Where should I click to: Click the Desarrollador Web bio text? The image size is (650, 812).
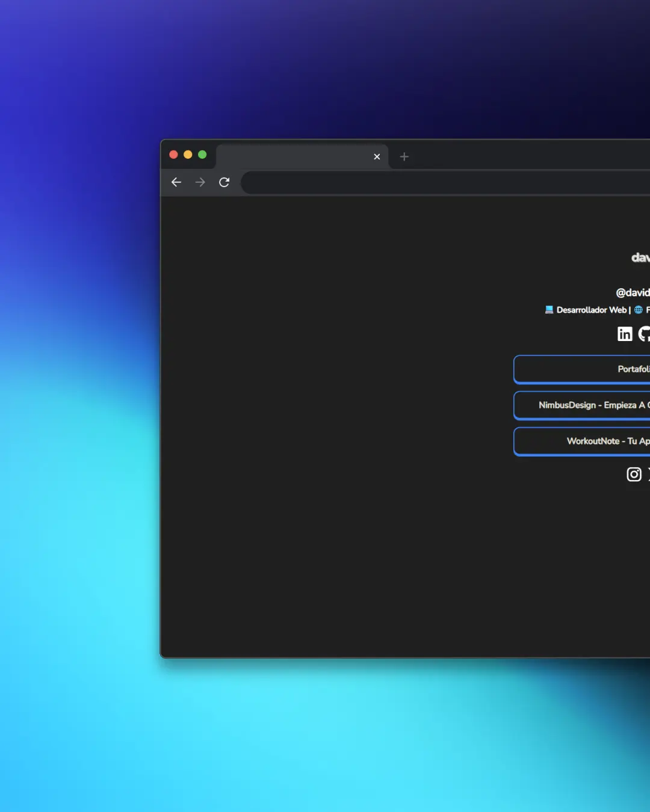click(x=591, y=310)
